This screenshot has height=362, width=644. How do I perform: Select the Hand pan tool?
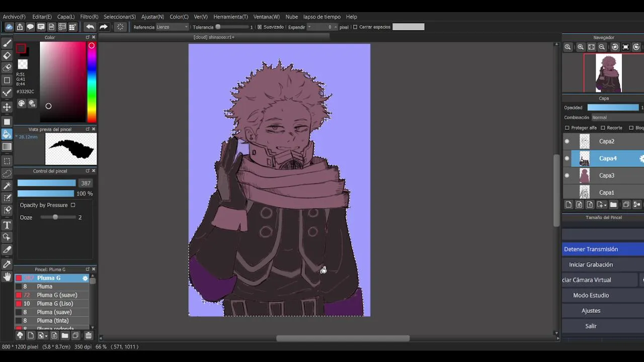pos(7,277)
